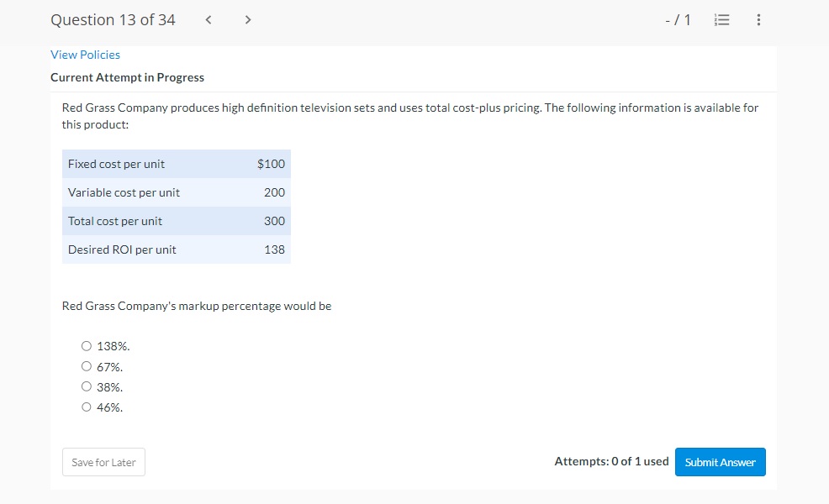829x504 pixels.
Task: Open the three-dot more options menu
Action: tap(758, 20)
